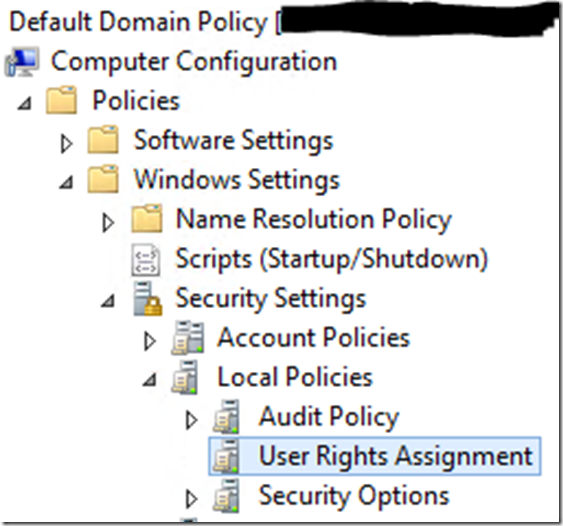
Task: Click the Windows Settings folder icon
Action: 103,179
